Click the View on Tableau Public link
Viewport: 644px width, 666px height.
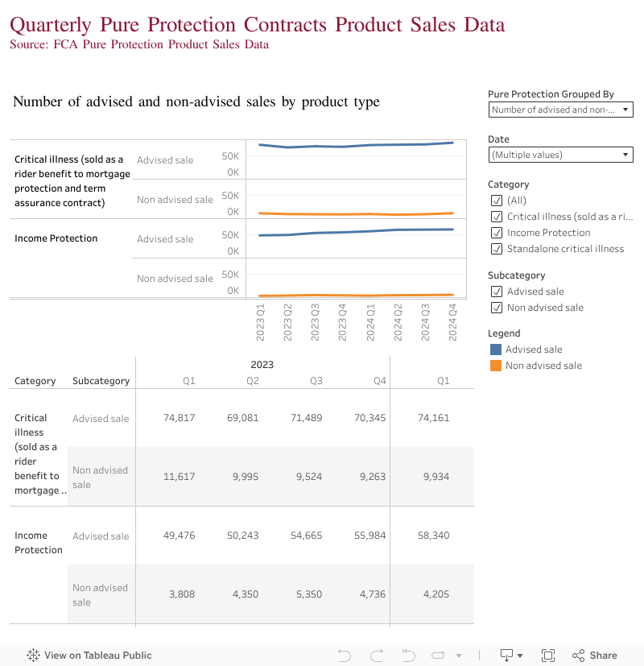click(x=98, y=656)
